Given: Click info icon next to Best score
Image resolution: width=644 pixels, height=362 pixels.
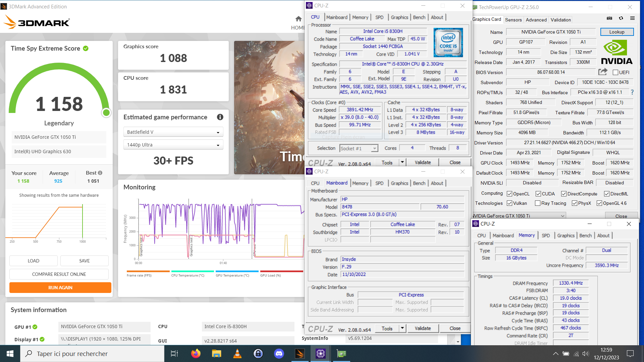Looking at the screenshot, I should point(100,173).
